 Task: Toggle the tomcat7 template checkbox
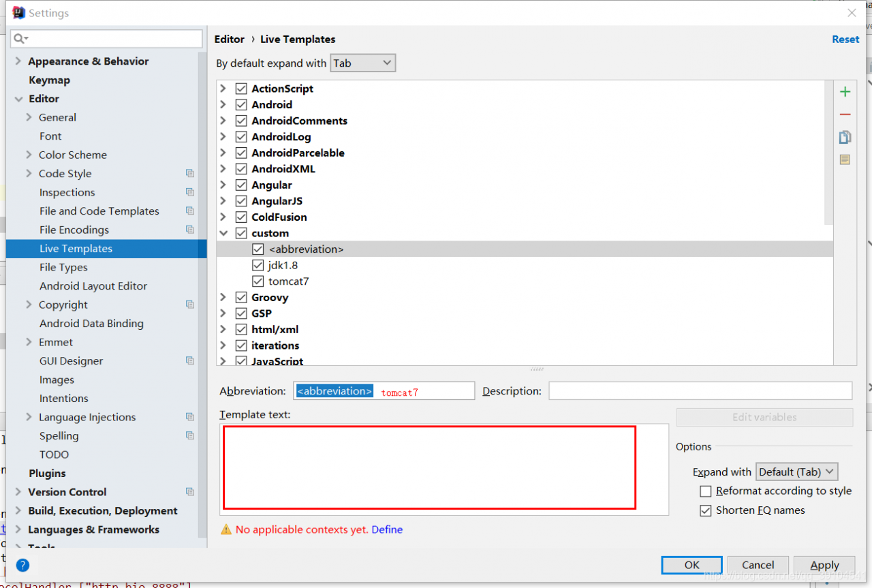258,281
